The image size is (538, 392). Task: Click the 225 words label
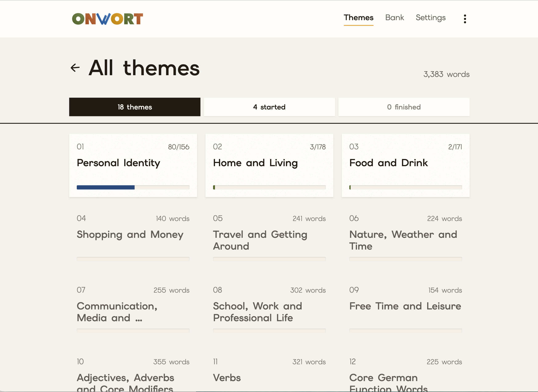pyautogui.click(x=444, y=362)
